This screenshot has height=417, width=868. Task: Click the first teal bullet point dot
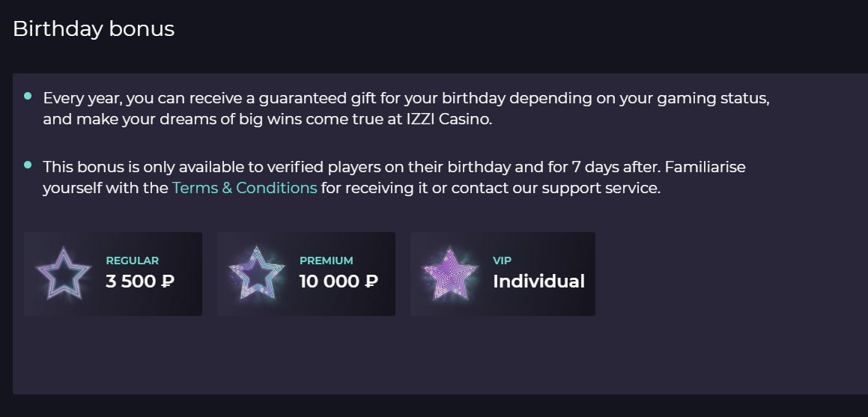(28, 97)
